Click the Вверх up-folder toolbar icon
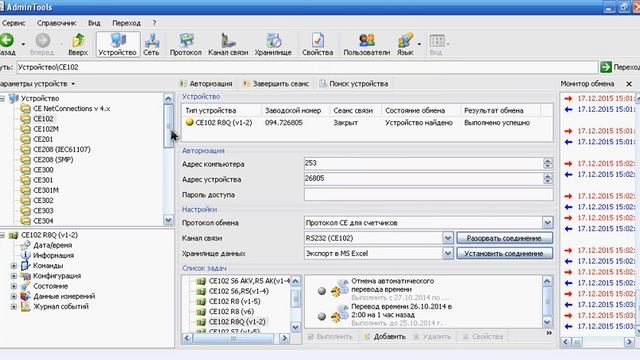Screen dimensions: 640x360 tap(78, 44)
